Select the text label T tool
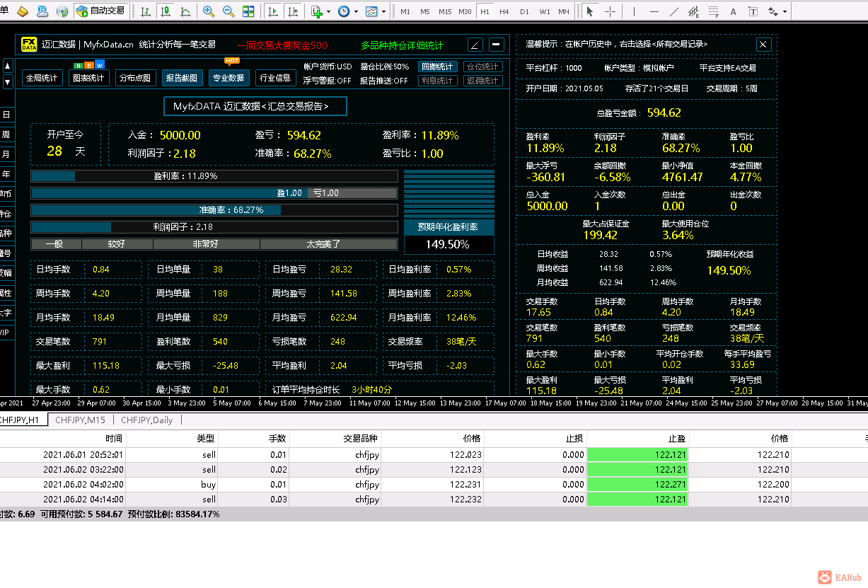 [x=753, y=11]
